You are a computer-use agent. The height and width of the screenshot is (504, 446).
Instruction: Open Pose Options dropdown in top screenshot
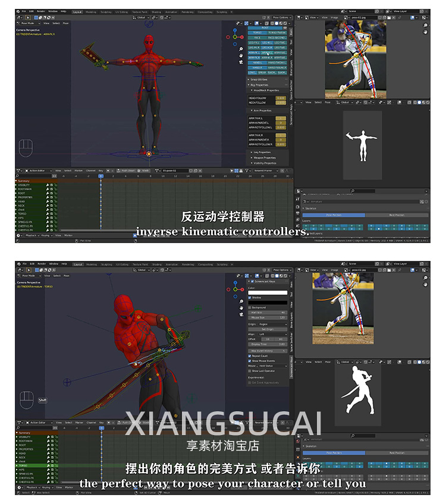pos(282,17)
